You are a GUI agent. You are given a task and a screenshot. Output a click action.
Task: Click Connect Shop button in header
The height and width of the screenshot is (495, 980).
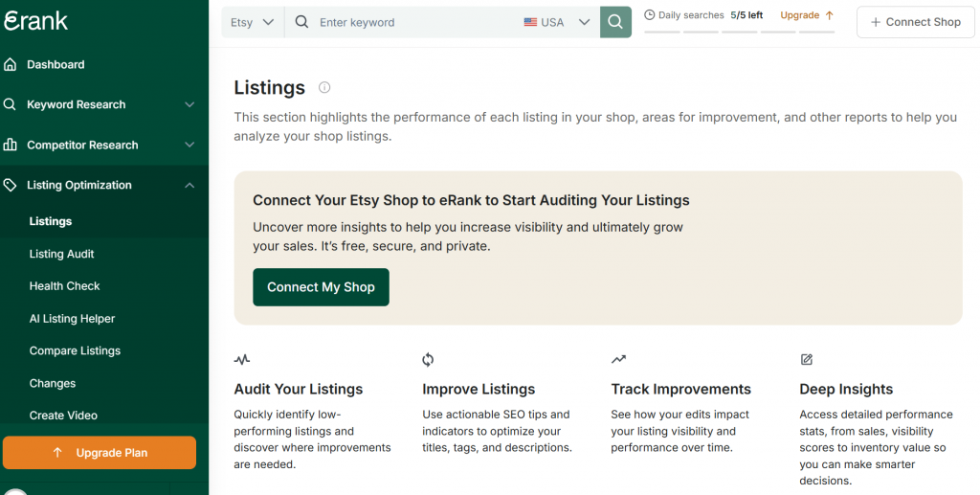coord(916,22)
